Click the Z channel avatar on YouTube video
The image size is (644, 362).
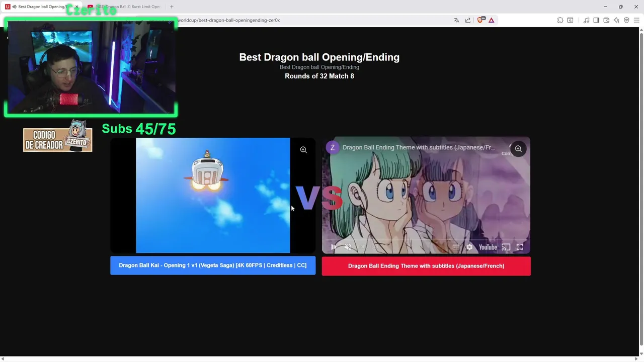tap(332, 147)
